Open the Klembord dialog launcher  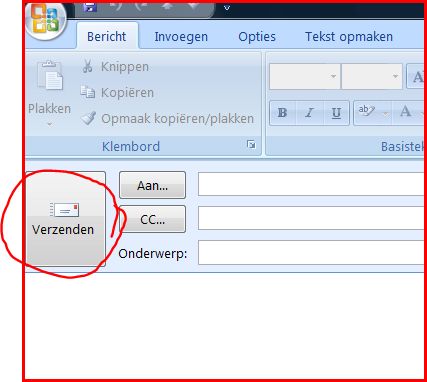click(251, 144)
